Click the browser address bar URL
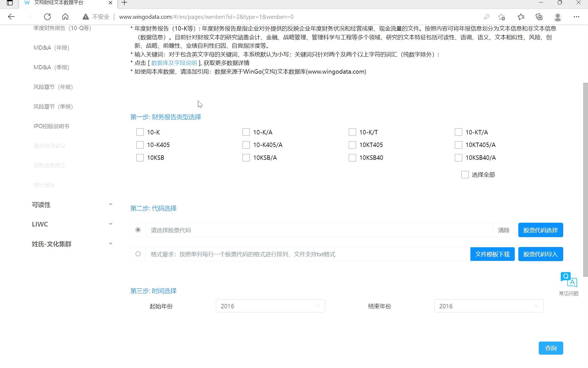 click(206, 17)
